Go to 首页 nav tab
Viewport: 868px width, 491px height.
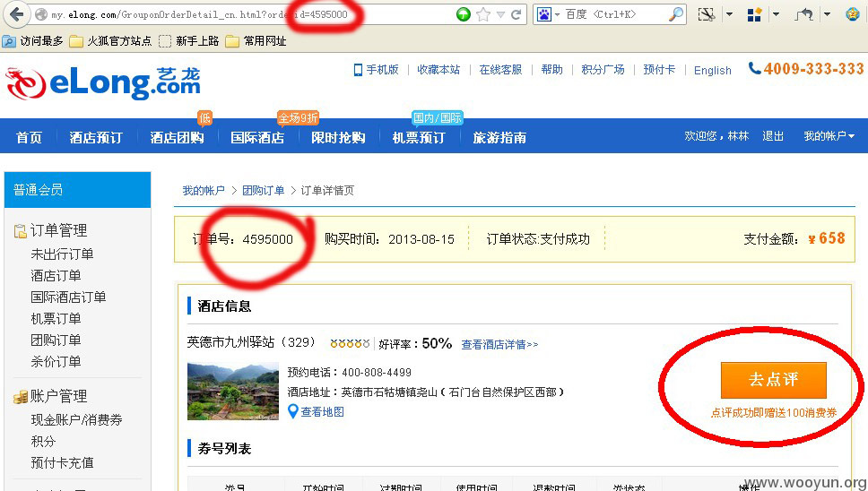click(30, 138)
